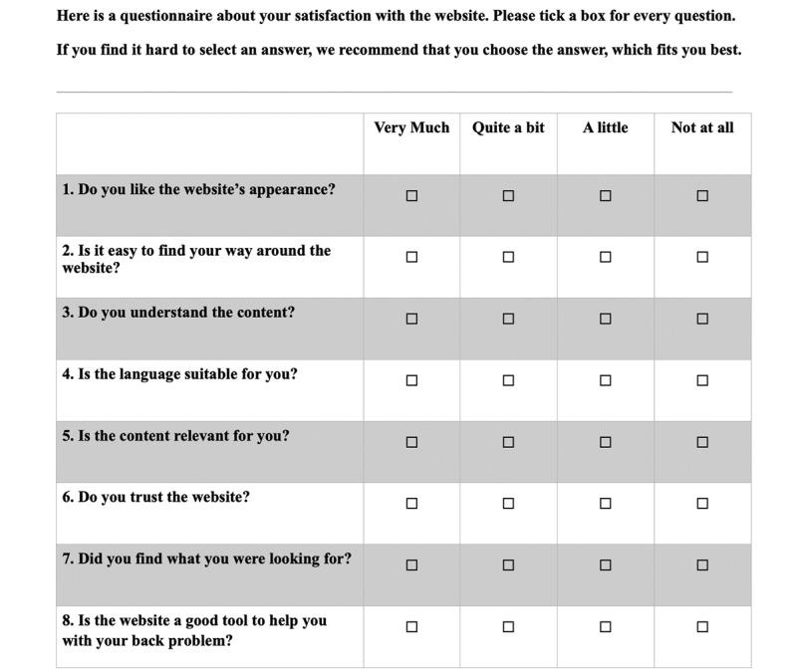Tick 'Quite a bit' for finding what you sought

coord(508,565)
